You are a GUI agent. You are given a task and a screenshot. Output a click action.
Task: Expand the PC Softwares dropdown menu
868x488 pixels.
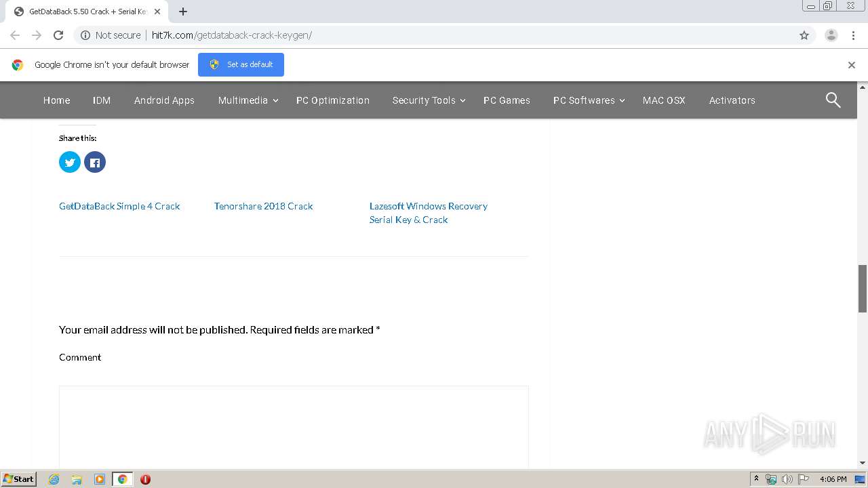589,100
